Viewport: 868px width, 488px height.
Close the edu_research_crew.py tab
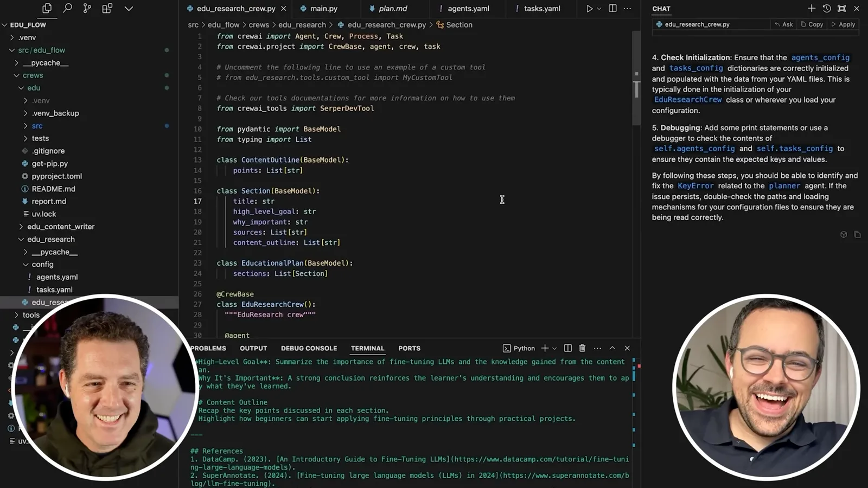(x=283, y=8)
